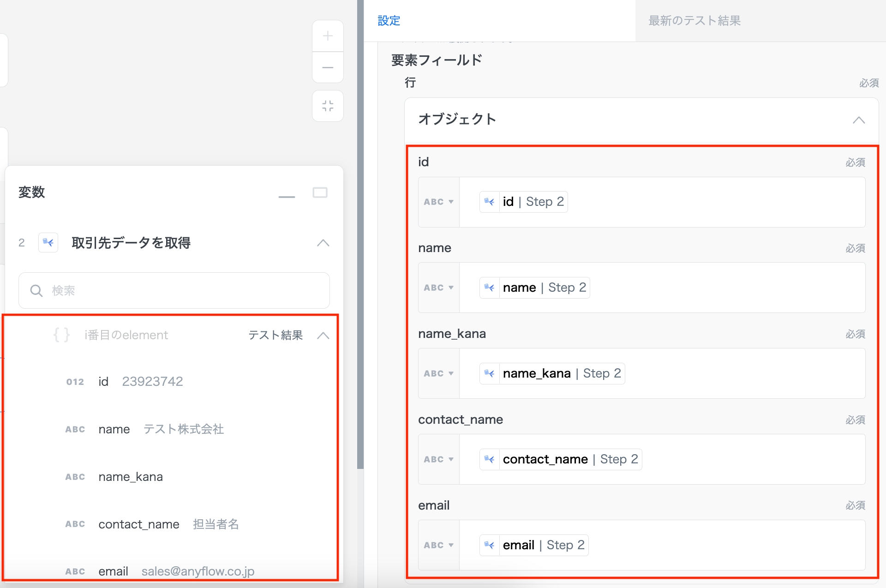Click the 'id | Step 2' variable pill
The height and width of the screenshot is (588, 886).
[524, 202]
